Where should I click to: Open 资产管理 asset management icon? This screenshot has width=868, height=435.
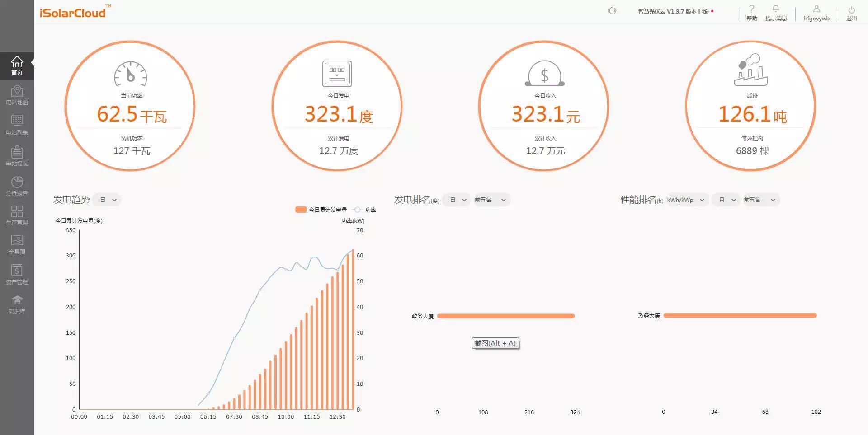[17, 275]
